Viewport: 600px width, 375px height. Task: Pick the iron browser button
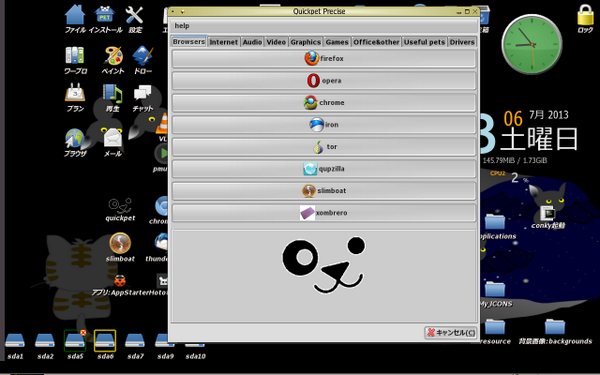pyautogui.click(x=324, y=125)
